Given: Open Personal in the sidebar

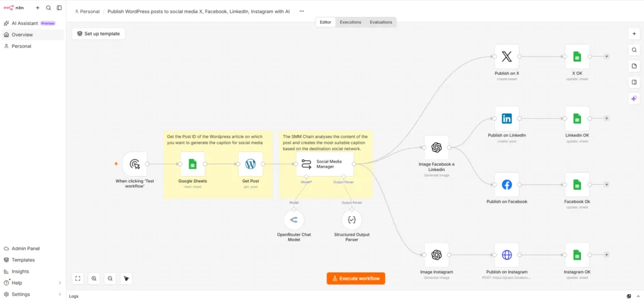Looking at the screenshot, I should (33, 47).
